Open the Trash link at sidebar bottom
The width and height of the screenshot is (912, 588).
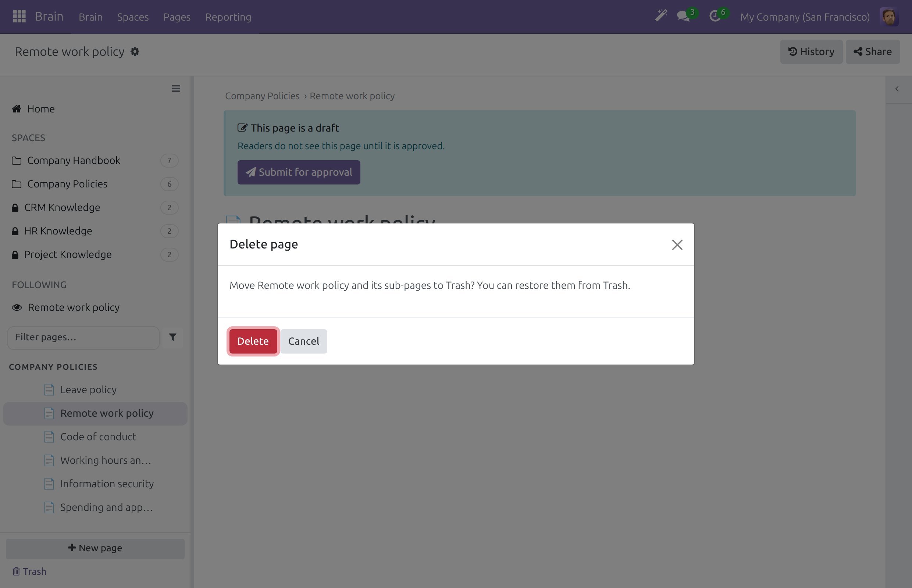click(x=29, y=571)
